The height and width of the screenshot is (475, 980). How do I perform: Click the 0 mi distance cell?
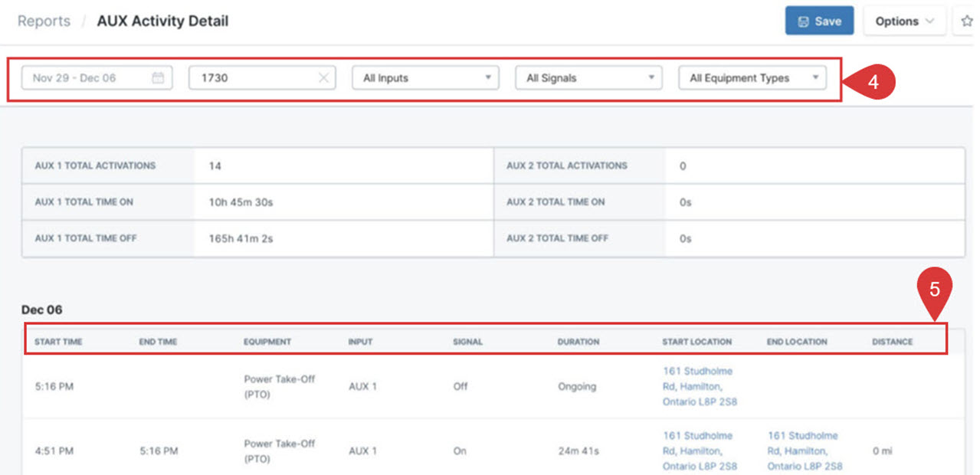(883, 451)
